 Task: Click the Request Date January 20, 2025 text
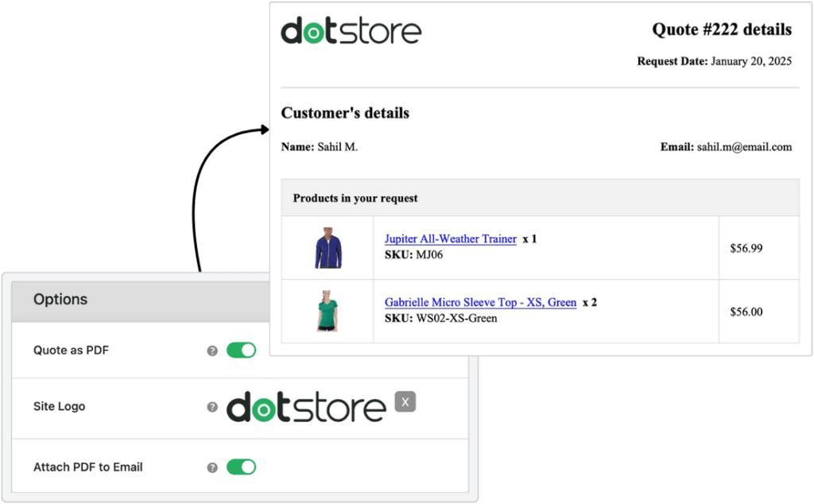point(715,61)
